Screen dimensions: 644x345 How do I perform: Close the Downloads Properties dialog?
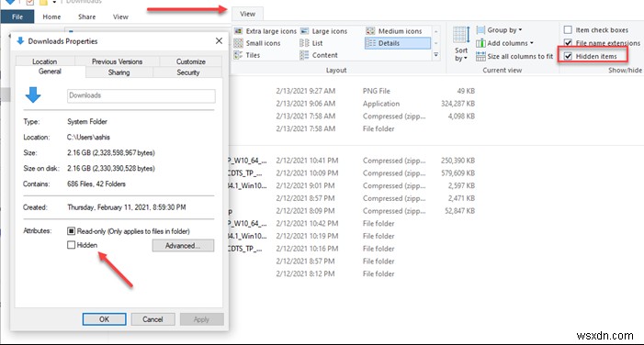coord(219,41)
